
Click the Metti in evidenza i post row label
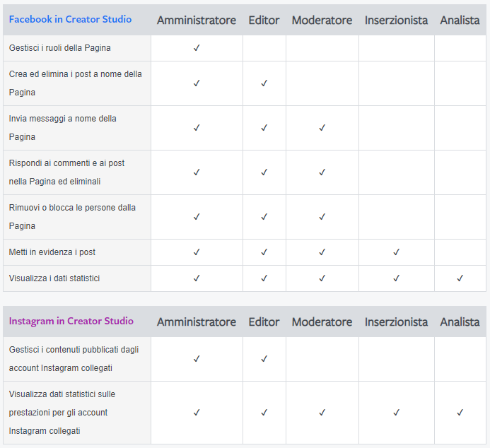pyautogui.click(x=52, y=252)
